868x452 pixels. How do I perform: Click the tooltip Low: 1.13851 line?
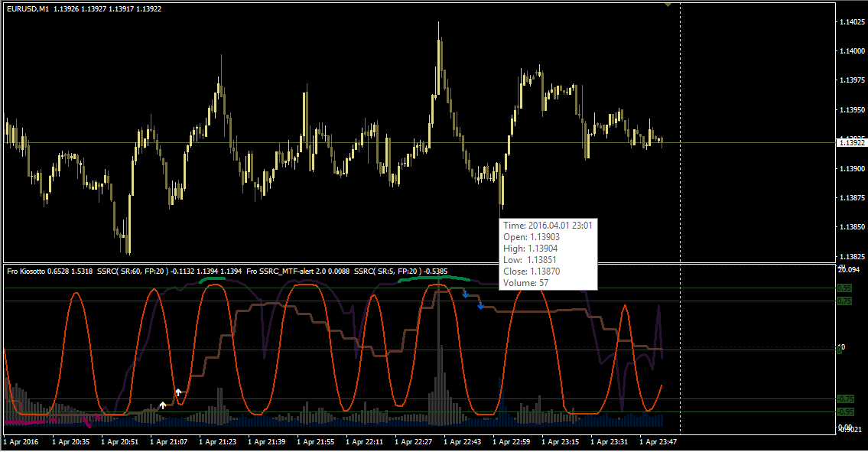pos(530,260)
